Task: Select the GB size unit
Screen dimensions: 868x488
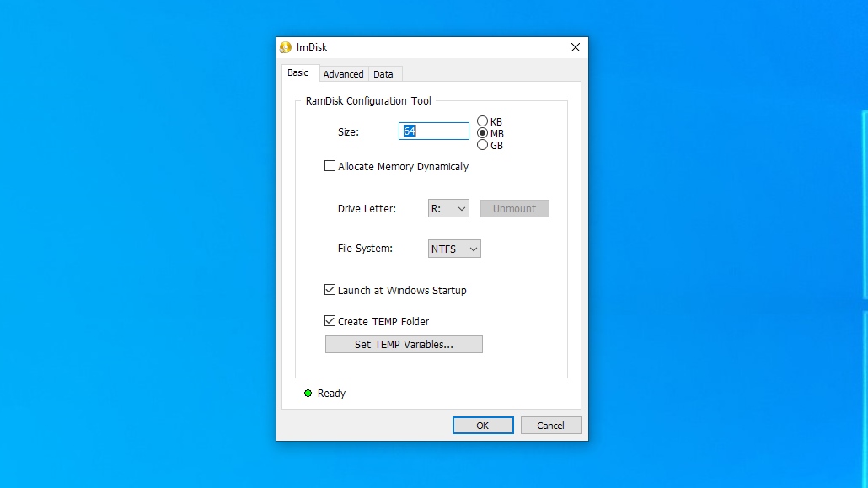Action: tap(482, 145)
